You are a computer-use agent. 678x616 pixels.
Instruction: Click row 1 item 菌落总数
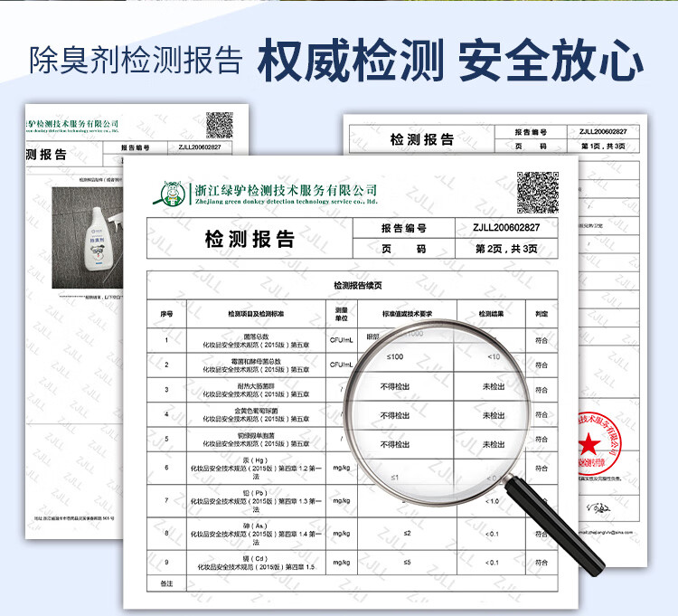[x=256, y=336]
